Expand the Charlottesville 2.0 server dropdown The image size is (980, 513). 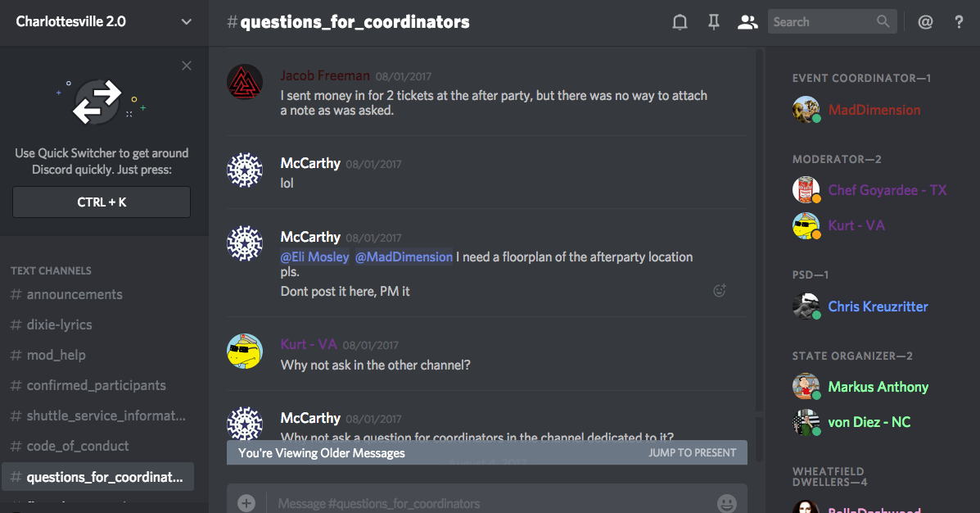point(187,22)
